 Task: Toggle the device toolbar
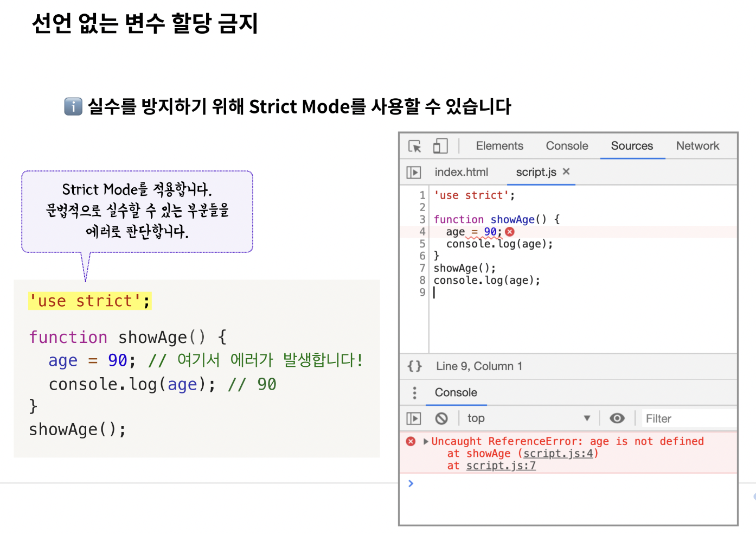pyautogui.click(x=440, y=145)
